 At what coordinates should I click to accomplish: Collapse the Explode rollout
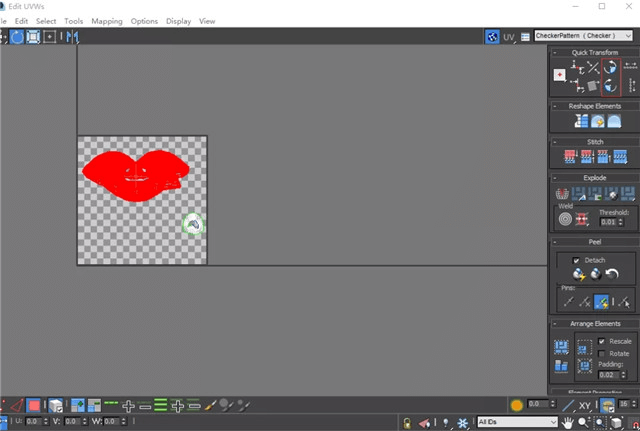(x=554, y=178)
